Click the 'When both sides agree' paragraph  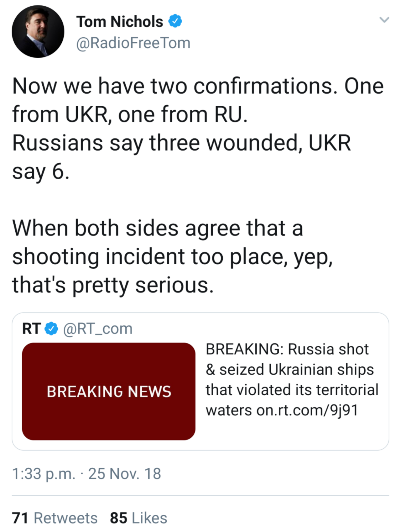click(x=158, y=228)
